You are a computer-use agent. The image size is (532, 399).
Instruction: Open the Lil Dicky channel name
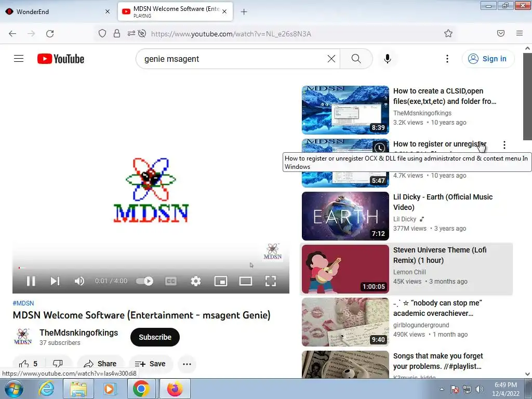[405, 219]
